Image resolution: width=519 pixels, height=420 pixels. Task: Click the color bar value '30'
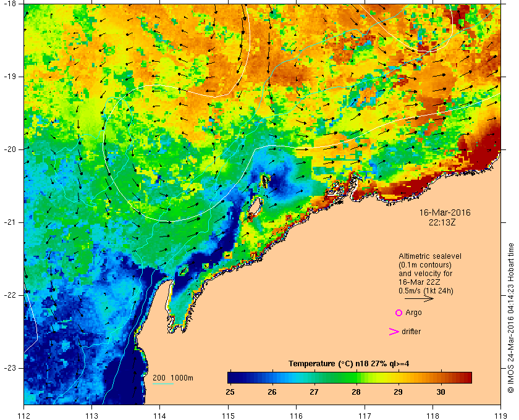pos(441,392)
